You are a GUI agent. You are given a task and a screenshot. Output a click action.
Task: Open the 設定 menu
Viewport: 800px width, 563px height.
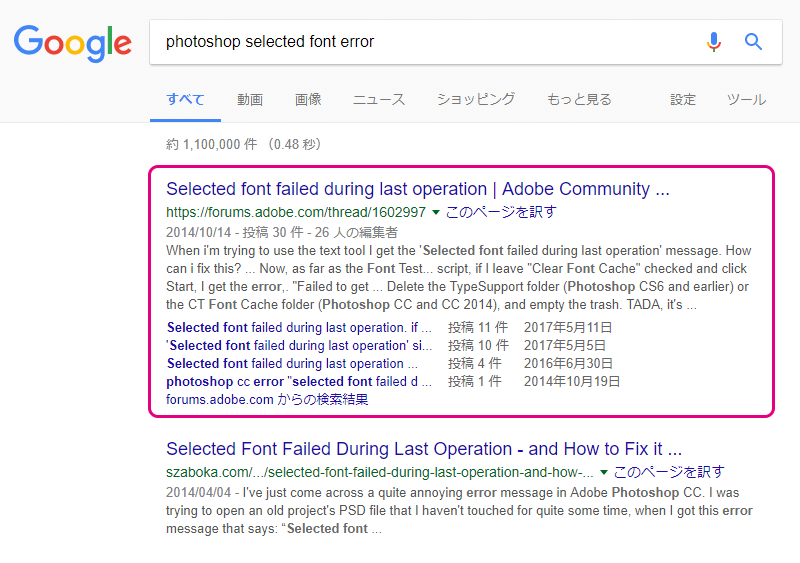pos(683,99)
